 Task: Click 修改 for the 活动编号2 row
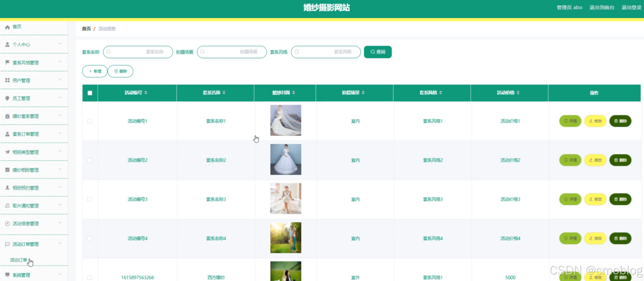tap(595, 160)
